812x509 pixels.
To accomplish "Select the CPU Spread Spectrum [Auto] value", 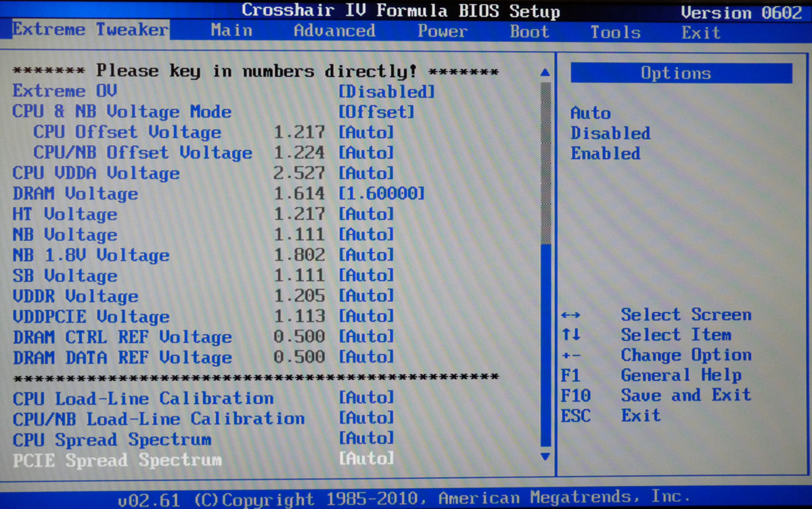I will pos(366,438).
